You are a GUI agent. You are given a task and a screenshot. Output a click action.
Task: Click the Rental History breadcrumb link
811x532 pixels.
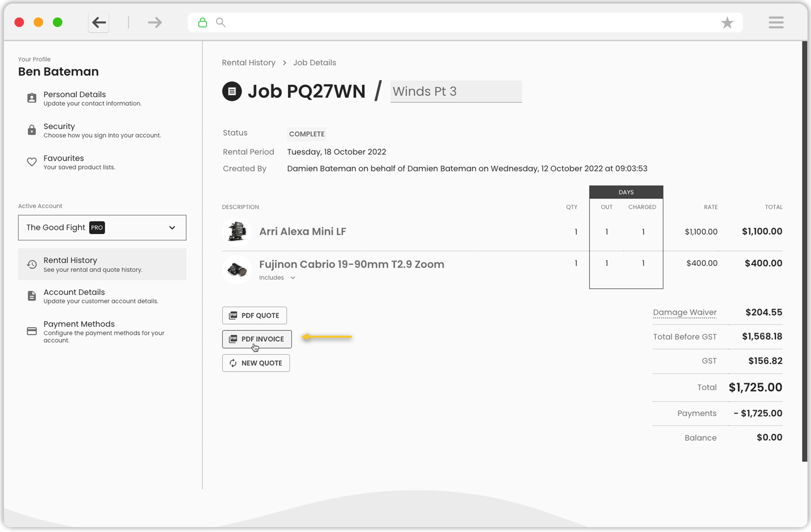(248, 62)
